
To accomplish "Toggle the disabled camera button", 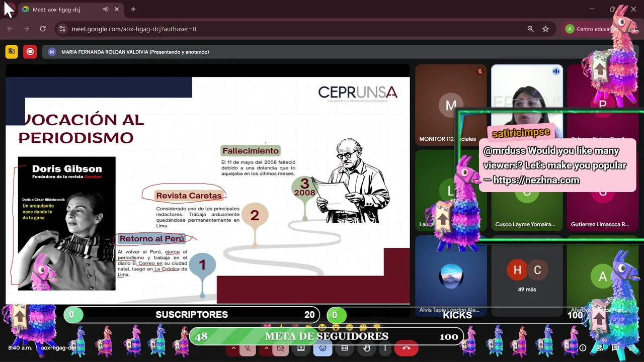I will pos(280,348).
